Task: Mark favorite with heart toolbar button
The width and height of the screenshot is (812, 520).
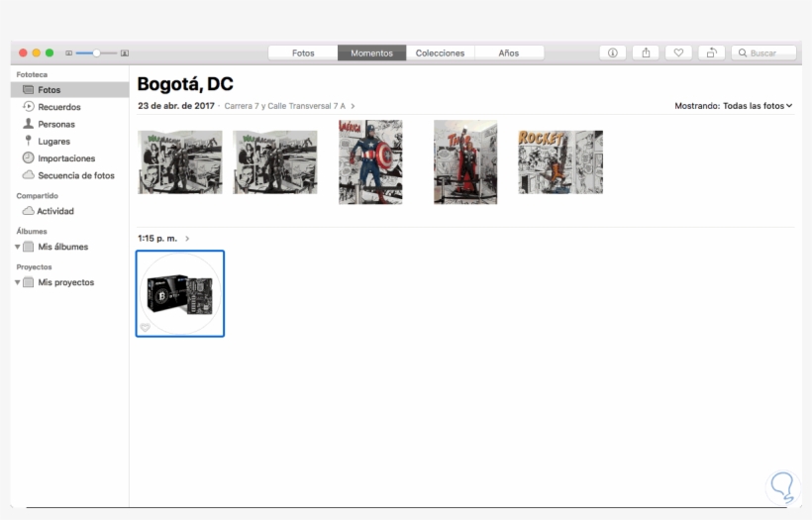Action: coord(678,52)
